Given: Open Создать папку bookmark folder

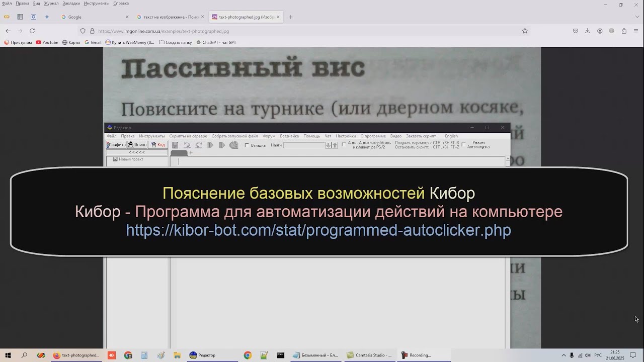Looking at the screenshot, I should pos(176,42).
